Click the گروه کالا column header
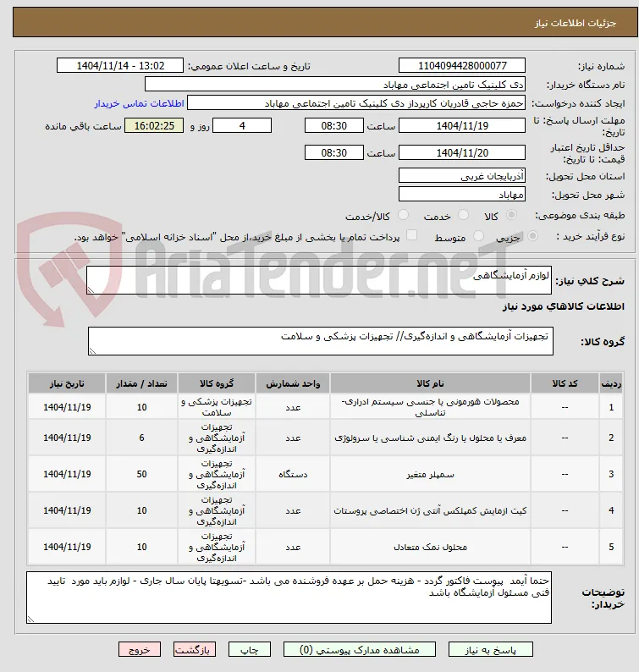Viewport: 639px width, 672px height. pyautogui.click(x=217, y=383)
